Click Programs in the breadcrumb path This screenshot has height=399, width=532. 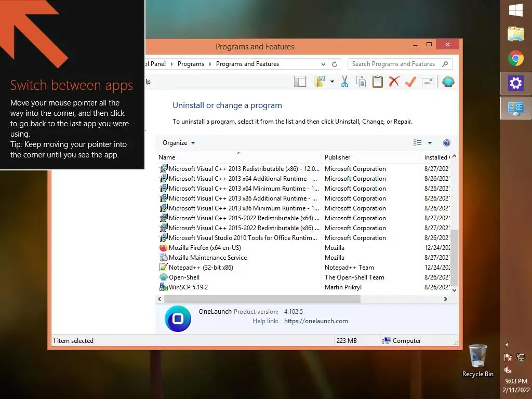tap(191, 64)
